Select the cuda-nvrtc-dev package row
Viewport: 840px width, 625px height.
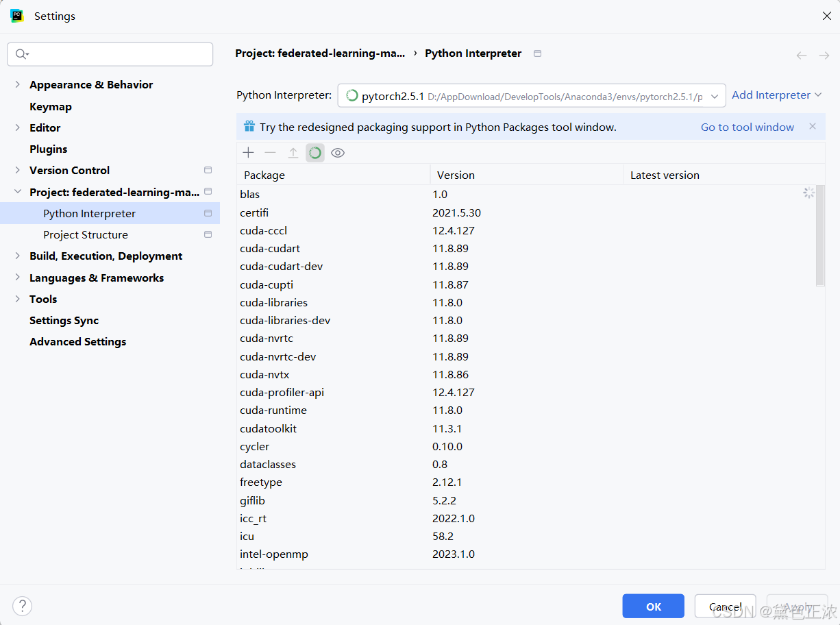point(526,356)
